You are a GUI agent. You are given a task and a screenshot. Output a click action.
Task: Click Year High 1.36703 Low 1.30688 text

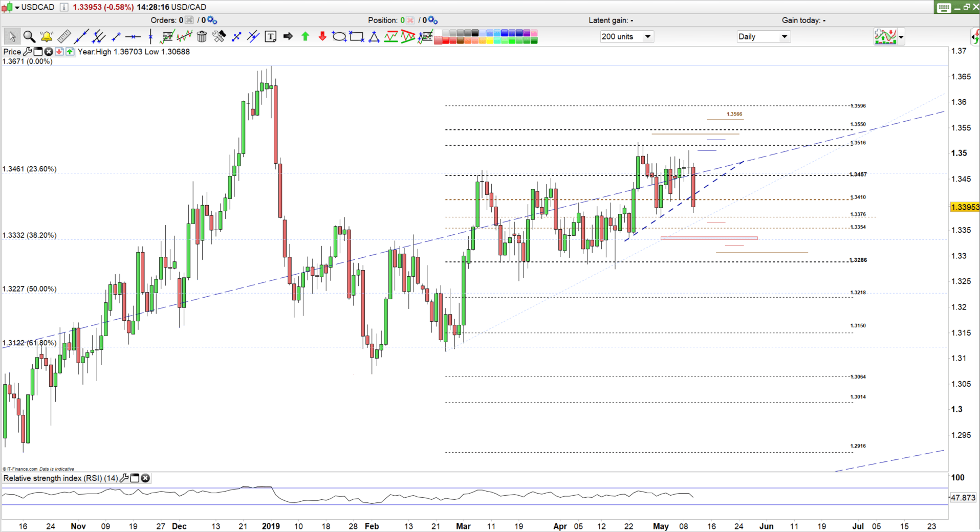click(134, 52)
